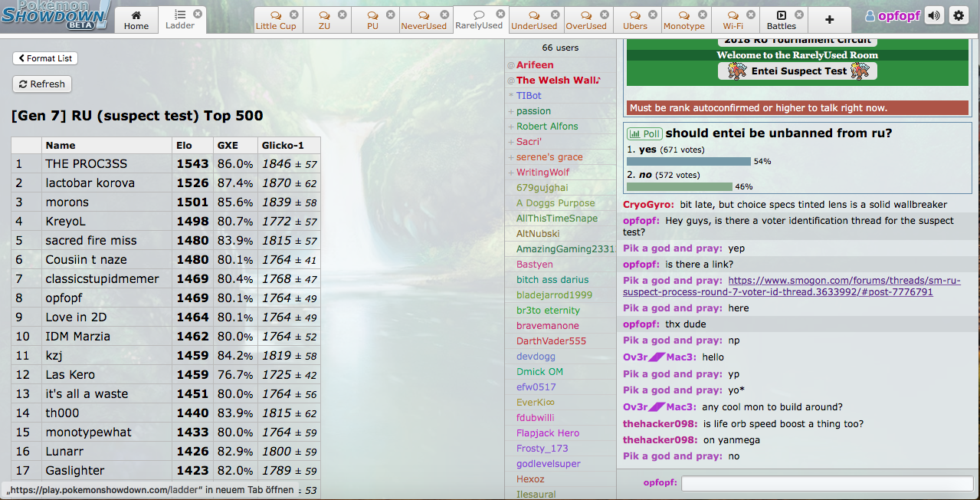Switch to the ZU room tab

tap(325, 20)
